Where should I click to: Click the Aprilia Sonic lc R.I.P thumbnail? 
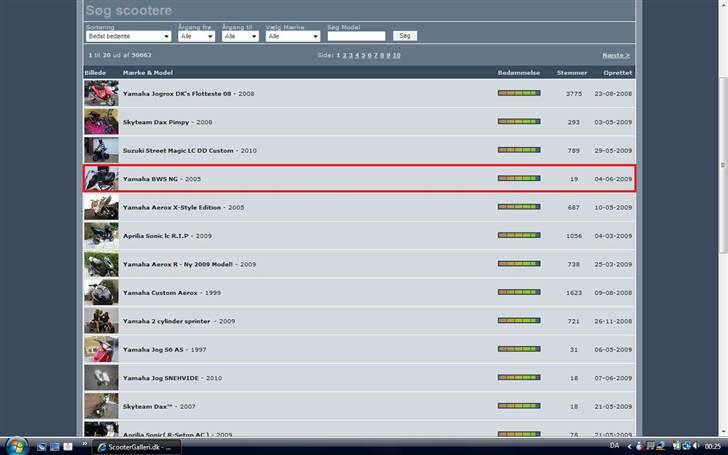101,236
